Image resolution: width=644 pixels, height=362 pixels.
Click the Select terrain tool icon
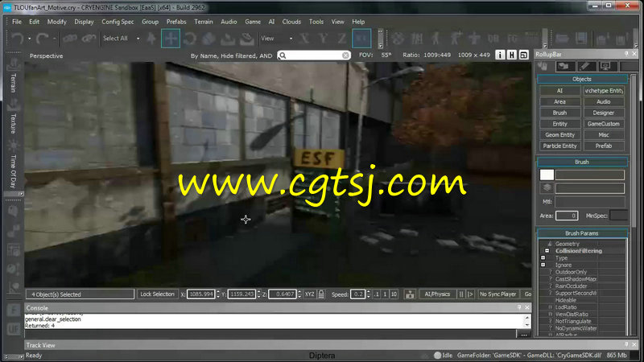tap(228, 39)
